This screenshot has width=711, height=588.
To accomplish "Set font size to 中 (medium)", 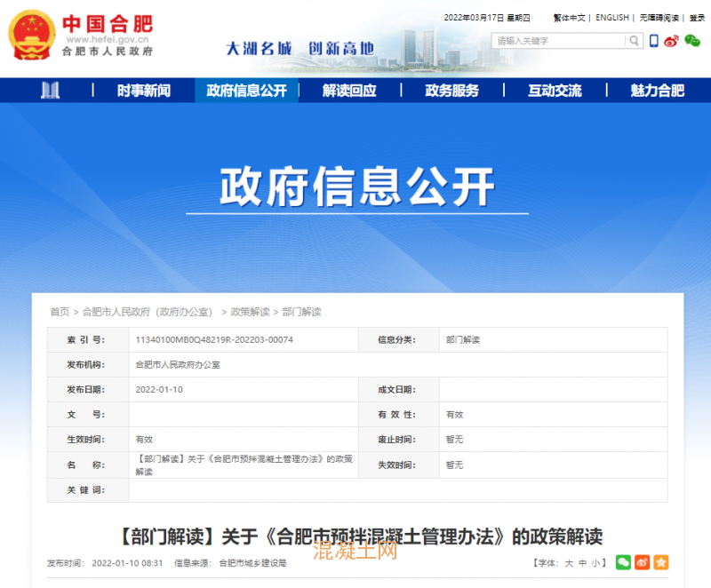I will click(582, 563).
